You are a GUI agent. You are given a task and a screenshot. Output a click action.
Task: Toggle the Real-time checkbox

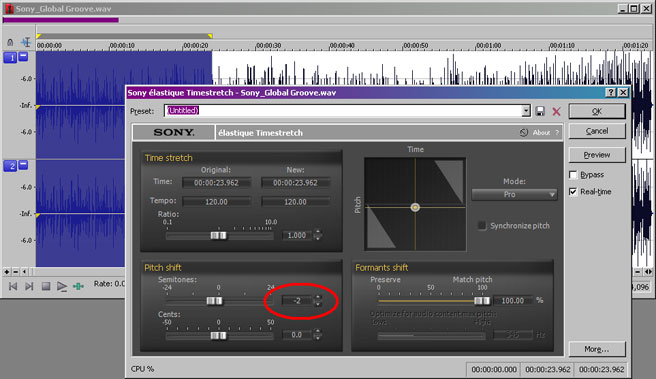click(573, 192)
